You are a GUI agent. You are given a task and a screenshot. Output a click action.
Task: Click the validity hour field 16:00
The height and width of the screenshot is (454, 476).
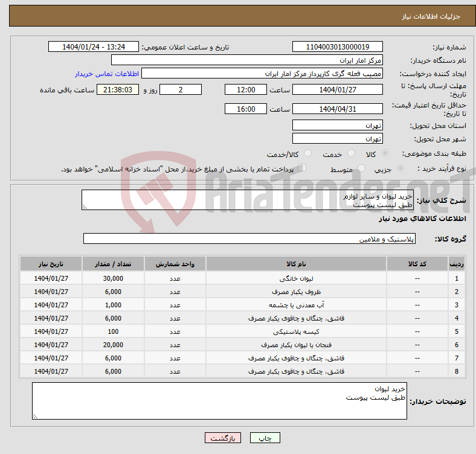point(246,109)
